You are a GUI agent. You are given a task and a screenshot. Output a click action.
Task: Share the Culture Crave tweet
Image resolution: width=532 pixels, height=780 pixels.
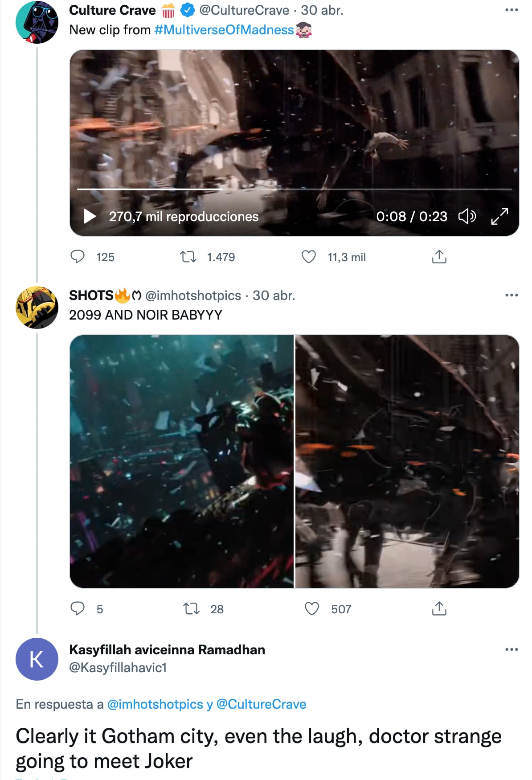click(439, 257)
